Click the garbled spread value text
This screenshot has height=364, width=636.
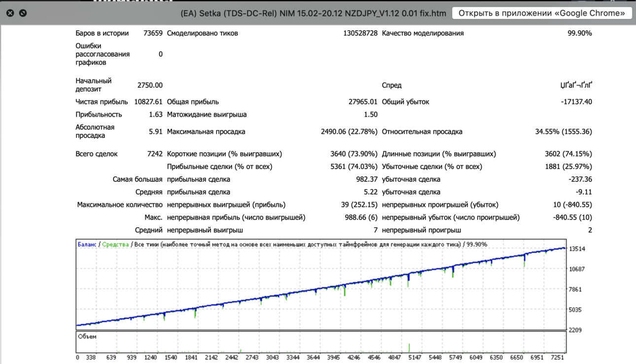576,85
